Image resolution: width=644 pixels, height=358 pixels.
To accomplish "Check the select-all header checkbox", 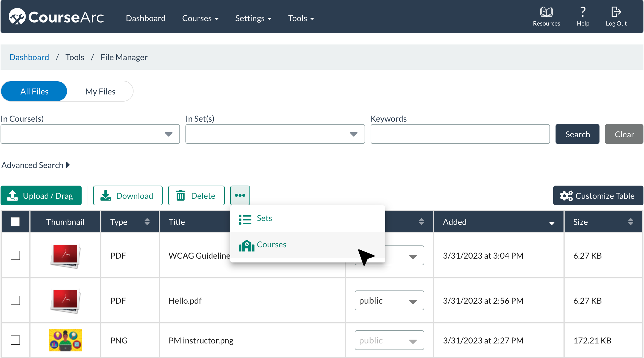I will [15, 222].
